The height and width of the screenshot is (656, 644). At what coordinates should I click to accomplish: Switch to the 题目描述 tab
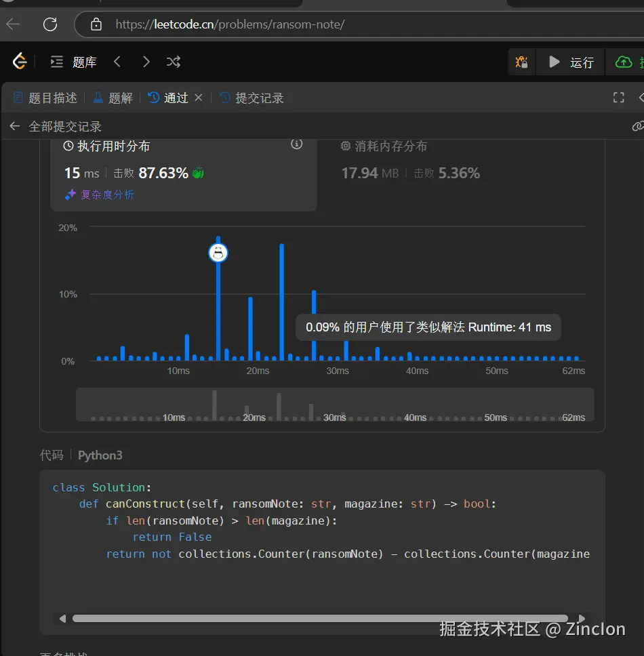45,98
